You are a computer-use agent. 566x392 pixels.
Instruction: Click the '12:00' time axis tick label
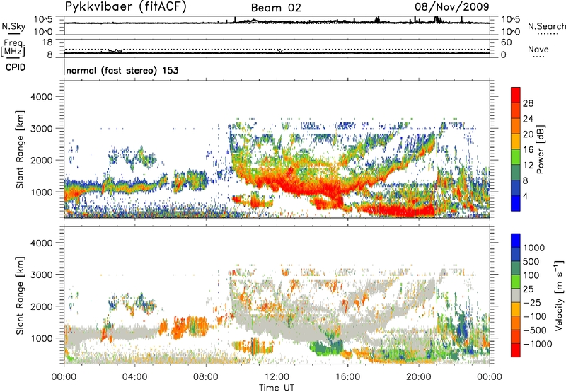[277, 377]
